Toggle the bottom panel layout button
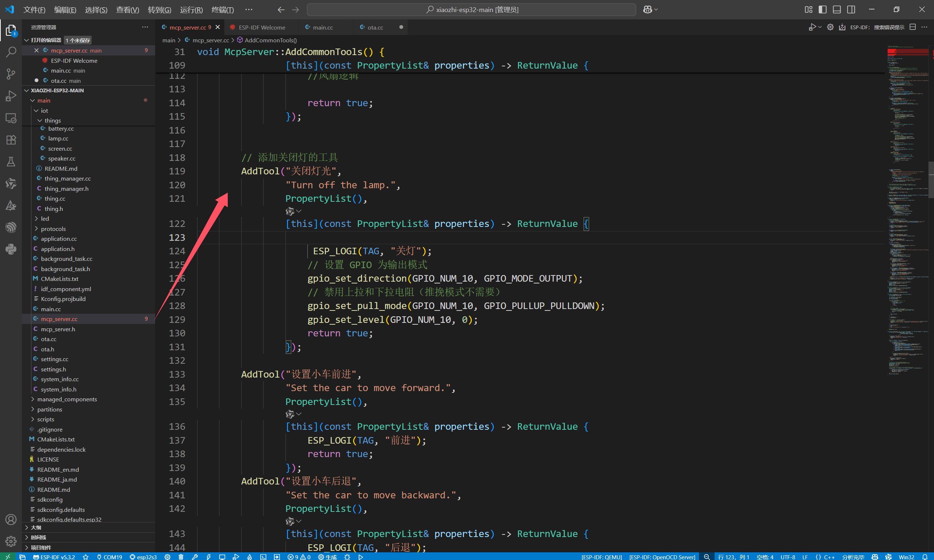The height and width of the screenshot is (560, 934). [837, 9]
